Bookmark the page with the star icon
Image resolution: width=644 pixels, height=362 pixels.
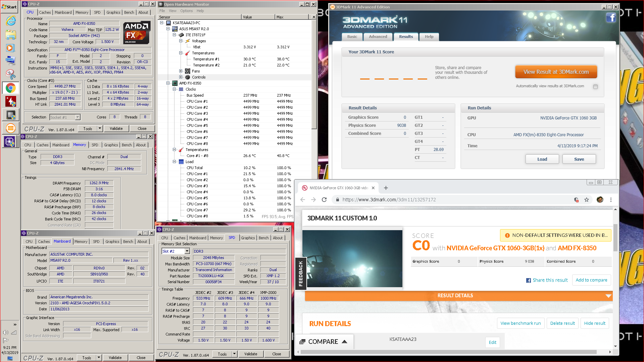click(x=587, y=200)
